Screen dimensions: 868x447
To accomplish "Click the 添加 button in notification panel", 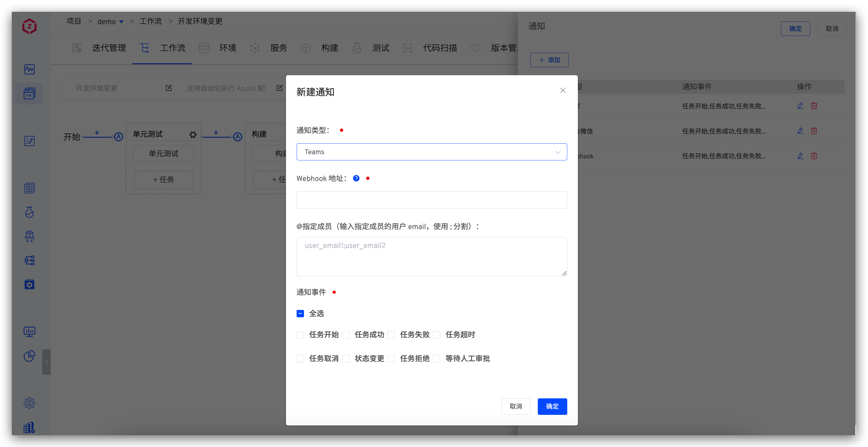I will coord(549,60).
